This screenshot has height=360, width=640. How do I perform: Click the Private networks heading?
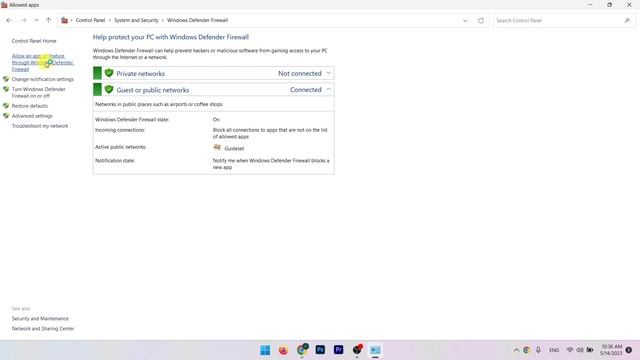(x=140, y=73)
